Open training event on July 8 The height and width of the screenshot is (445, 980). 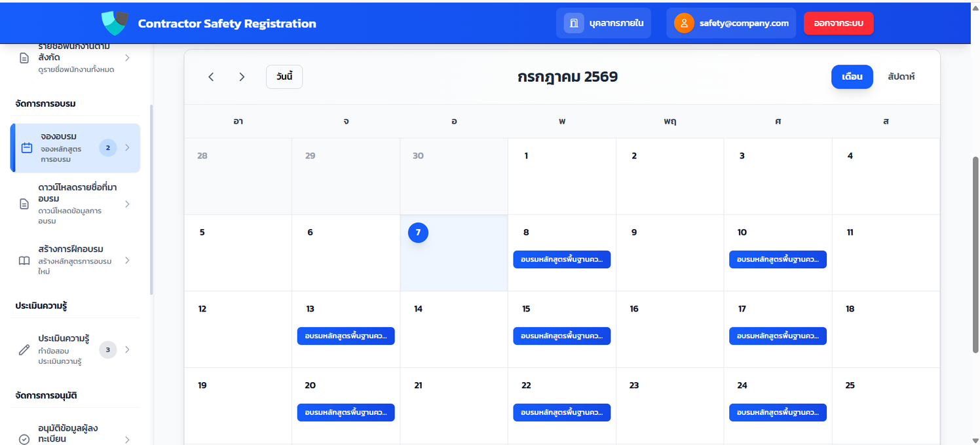point(562,260)
